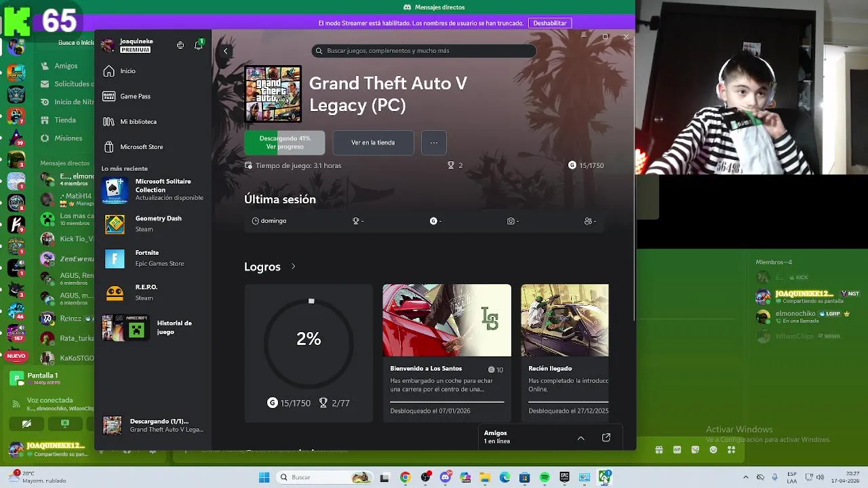Click the Descargando 41% progress button
This screenshot has width=868, height=488.
(x=285, y=142)
